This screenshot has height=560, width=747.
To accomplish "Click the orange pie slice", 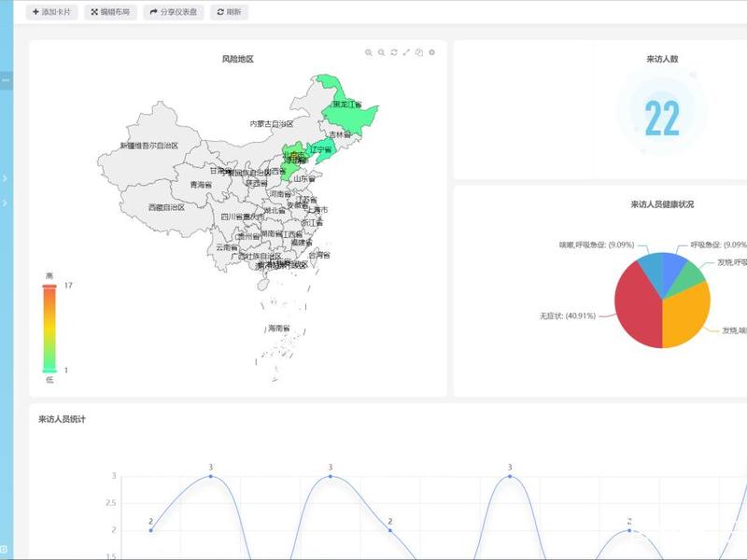I will (686, 315).
